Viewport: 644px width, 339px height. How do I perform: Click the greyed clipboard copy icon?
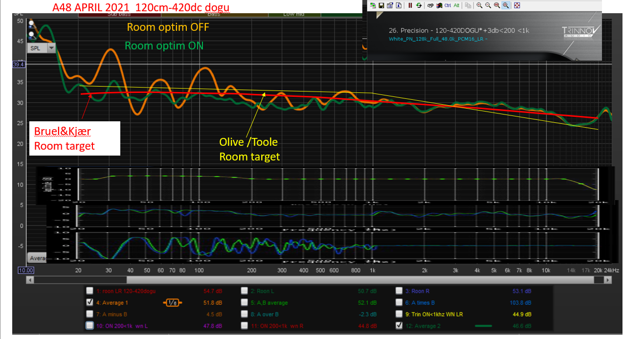[468, 5]
